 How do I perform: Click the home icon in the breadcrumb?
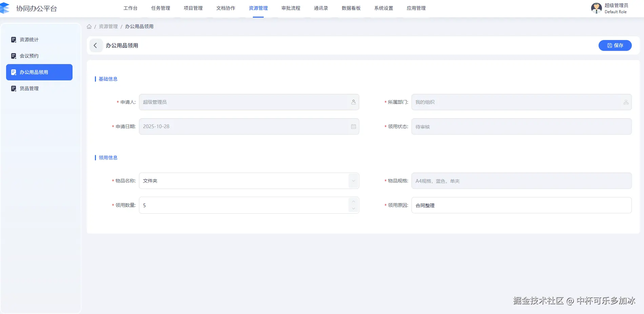(x=89, y=26)
